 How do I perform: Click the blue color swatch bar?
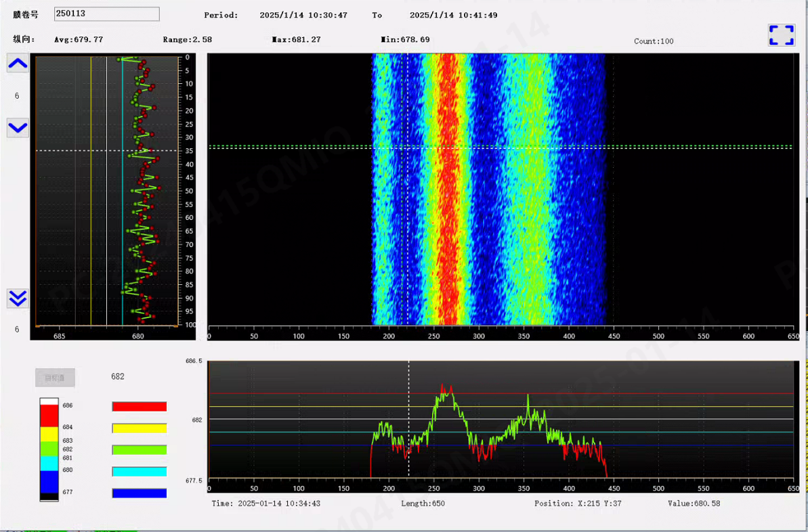pos(139,493)
